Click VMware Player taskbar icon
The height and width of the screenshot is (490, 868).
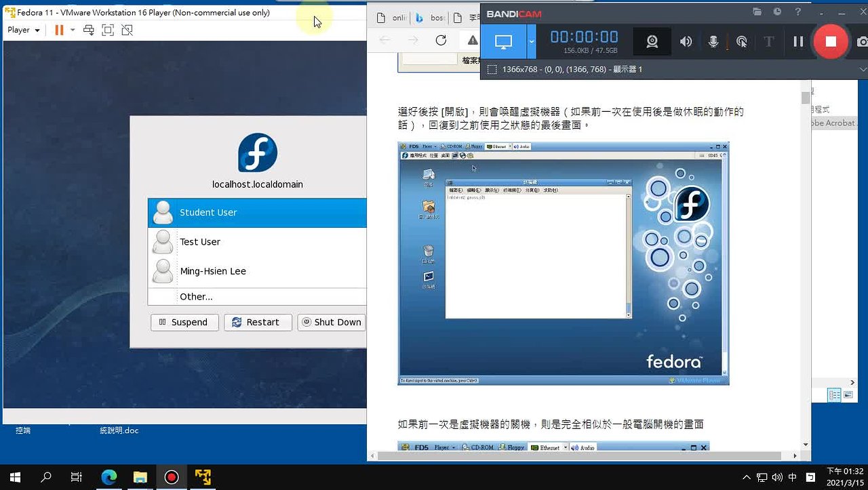(203, 477)
